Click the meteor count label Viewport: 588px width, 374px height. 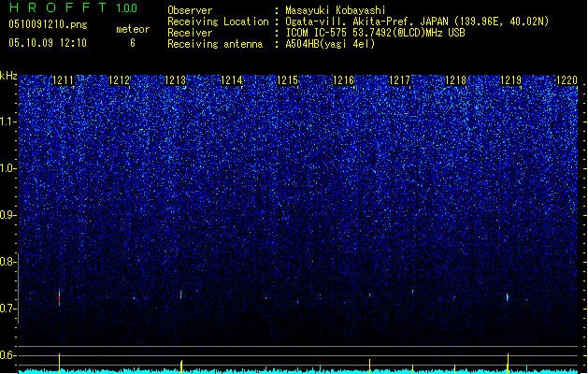coord(133,29)
